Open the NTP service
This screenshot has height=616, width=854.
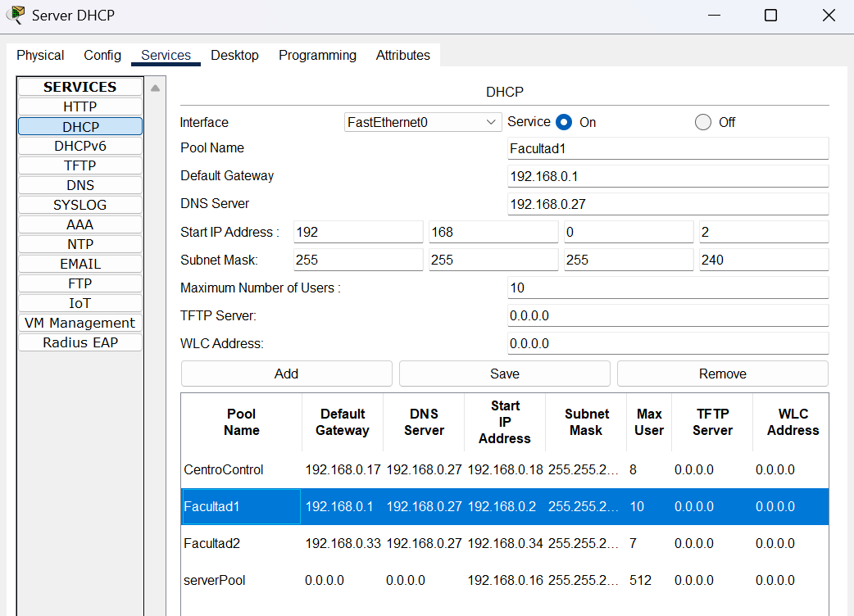(80, 244)
